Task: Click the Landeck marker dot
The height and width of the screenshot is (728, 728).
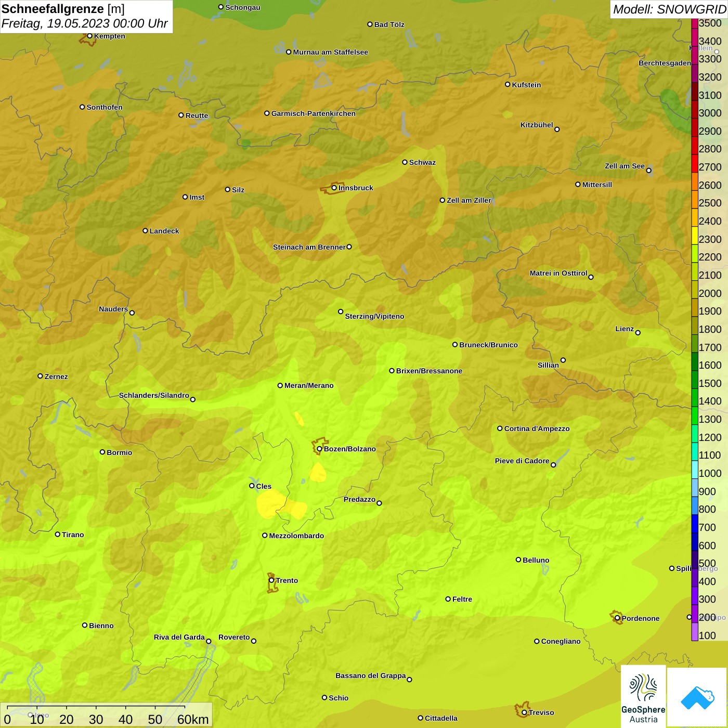Action: [145, 231]
